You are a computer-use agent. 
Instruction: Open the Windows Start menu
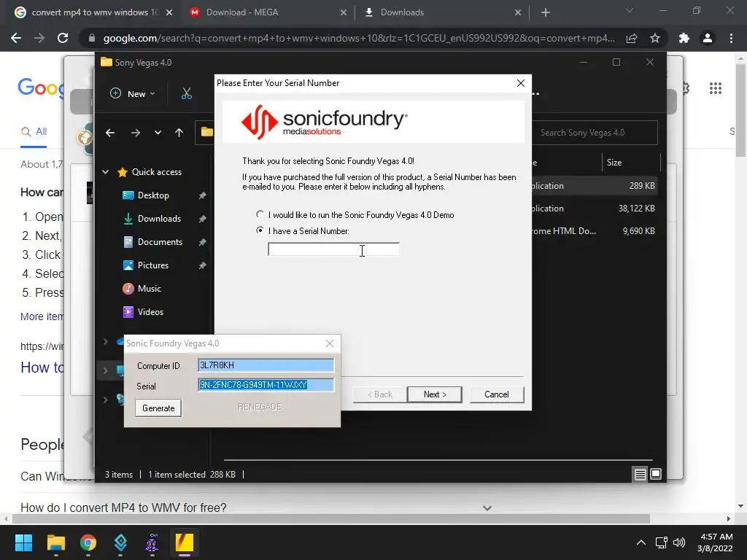coord(23,542)
